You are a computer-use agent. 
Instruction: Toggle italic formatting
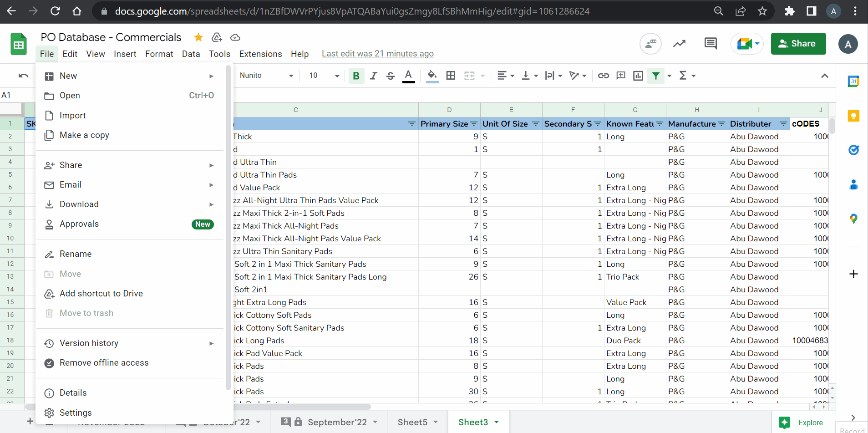pos(373,76)
